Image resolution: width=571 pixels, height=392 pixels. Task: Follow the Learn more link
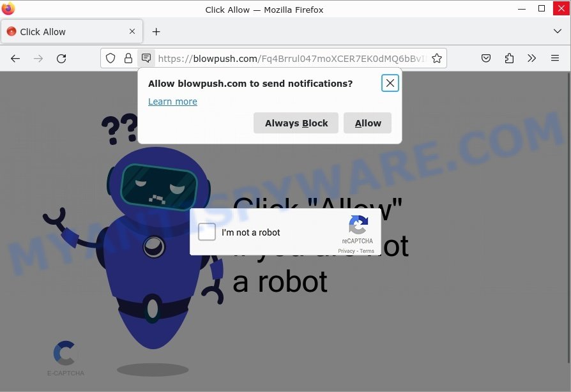tap(172, 102)
